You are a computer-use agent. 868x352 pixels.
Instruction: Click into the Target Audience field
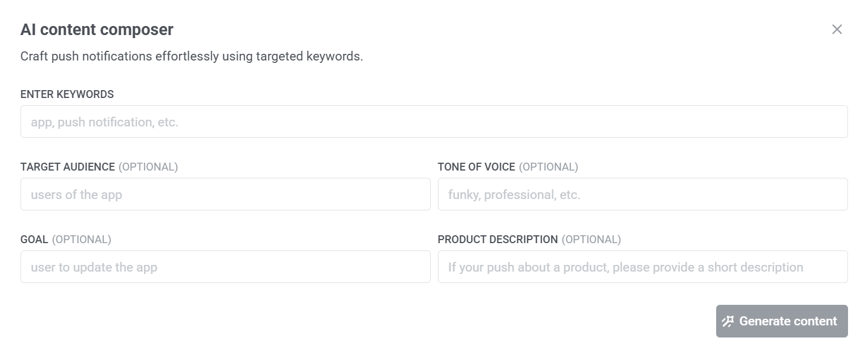225,194
